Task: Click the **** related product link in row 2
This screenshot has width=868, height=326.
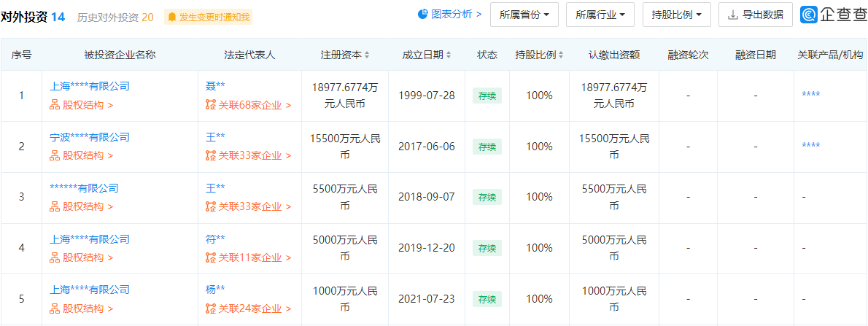Action: click(810, 146)
